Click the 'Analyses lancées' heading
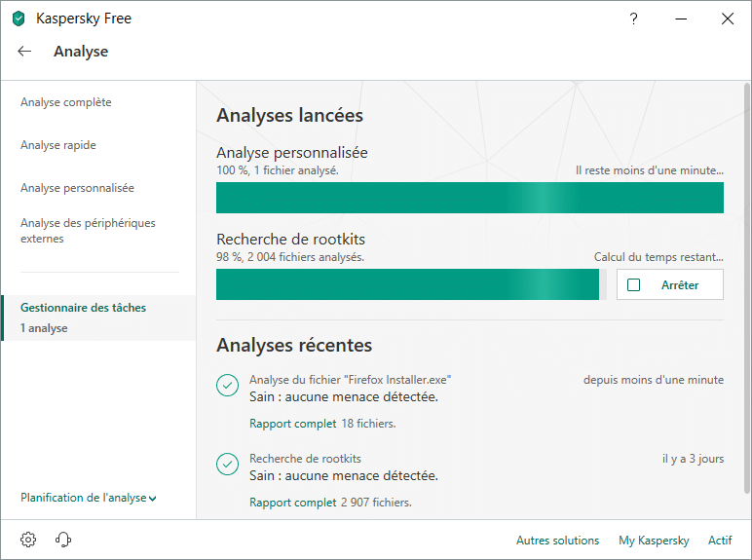 click(x=289, y=115)
